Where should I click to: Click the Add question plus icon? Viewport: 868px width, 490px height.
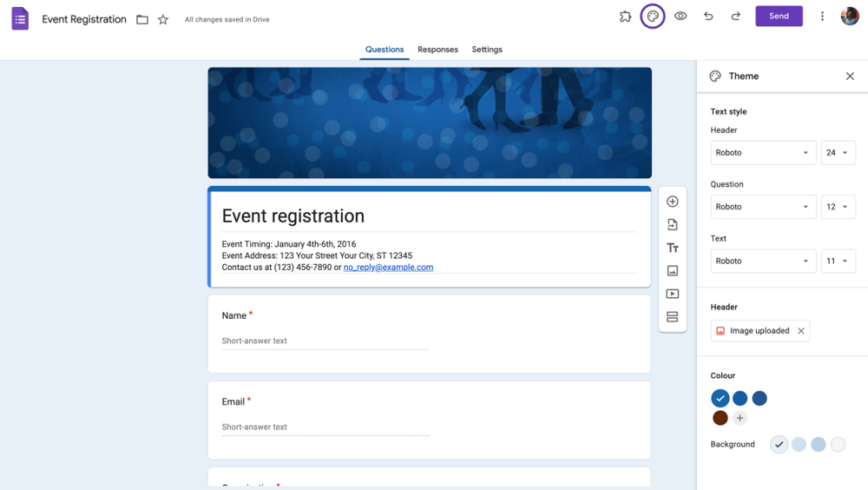[x=672, y=202]
